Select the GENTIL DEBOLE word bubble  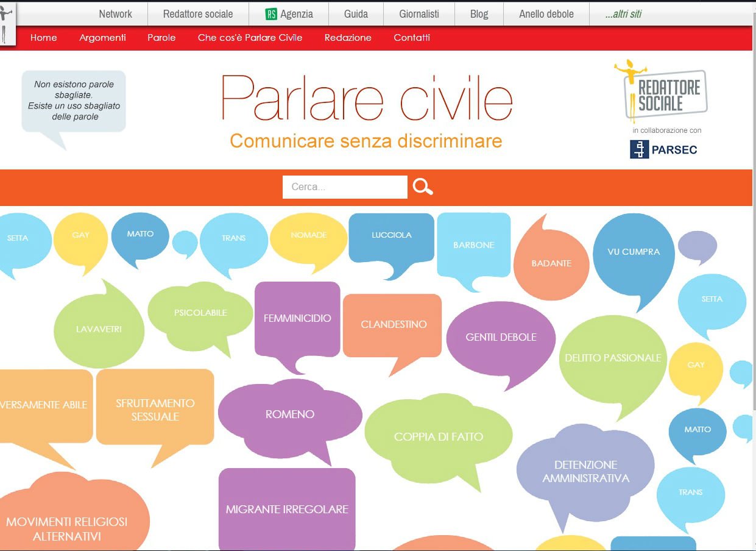tap(501, 341)
